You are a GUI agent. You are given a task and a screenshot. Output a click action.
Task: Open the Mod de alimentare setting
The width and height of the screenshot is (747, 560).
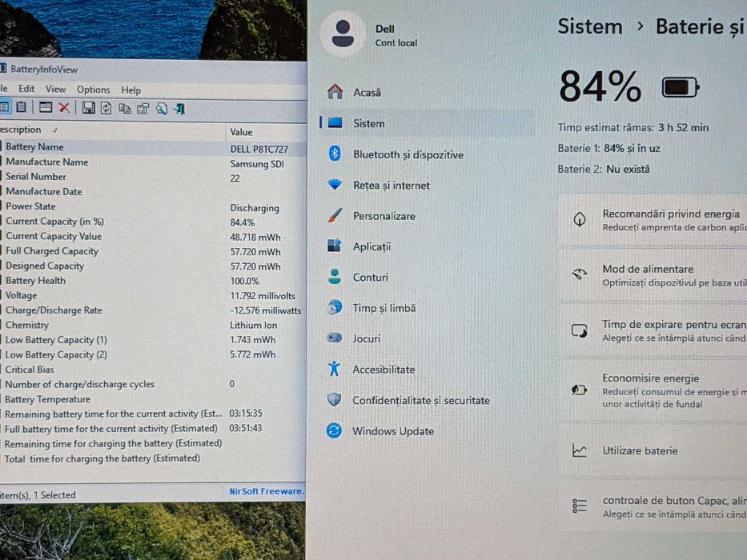[653, 275]
